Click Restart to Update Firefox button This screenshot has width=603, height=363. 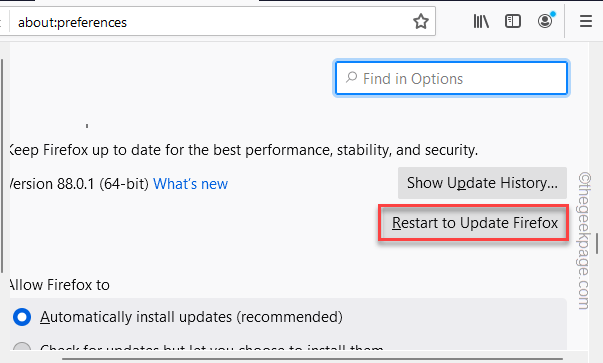pos(474,223)
